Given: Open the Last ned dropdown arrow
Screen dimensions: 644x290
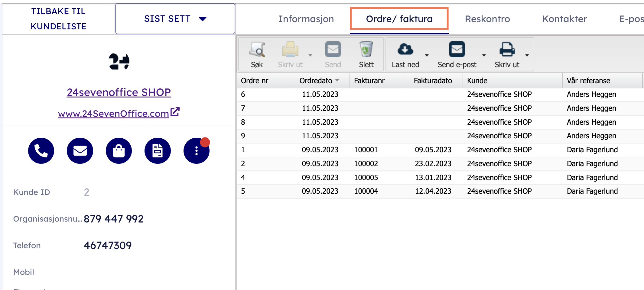Looking at the screenshot, I should 427,55.
